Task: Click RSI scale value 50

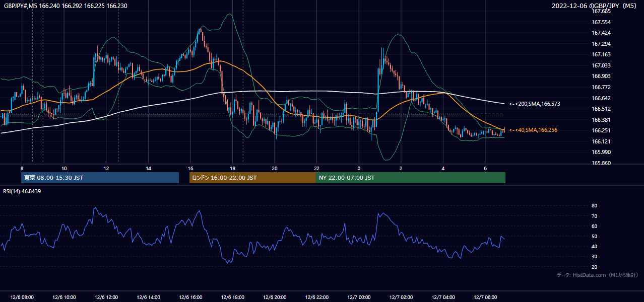Action: tap(594, 236)
